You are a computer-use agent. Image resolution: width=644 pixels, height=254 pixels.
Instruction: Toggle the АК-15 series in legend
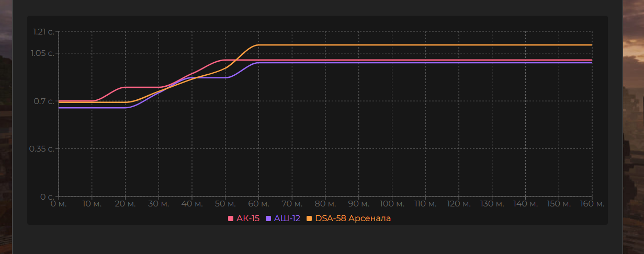coord(244,218)
